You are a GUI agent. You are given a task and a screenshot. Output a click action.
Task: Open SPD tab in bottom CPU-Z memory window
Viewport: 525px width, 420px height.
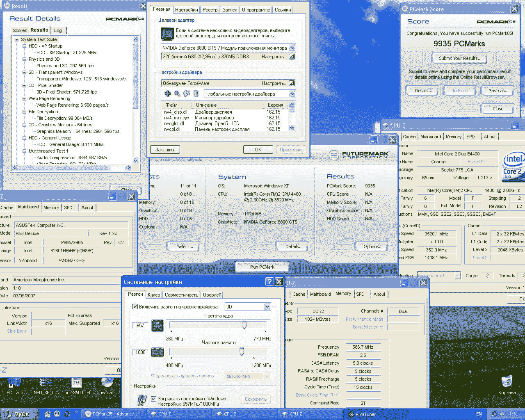pos(360,294)
